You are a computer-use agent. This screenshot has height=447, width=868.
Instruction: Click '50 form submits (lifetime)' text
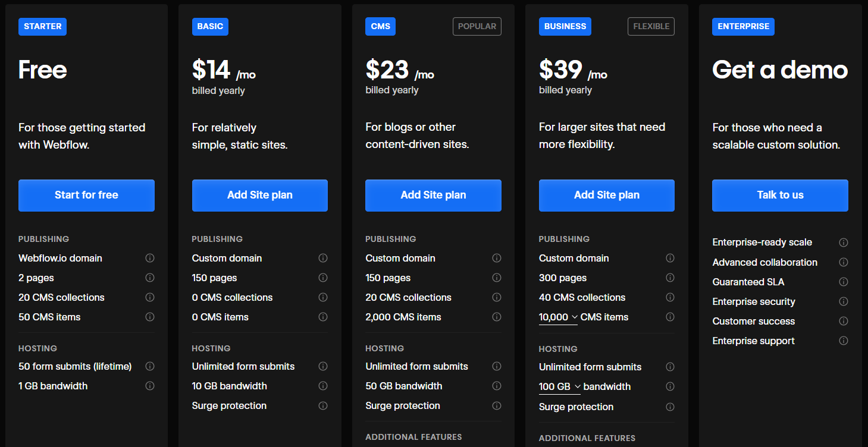(x=75, y=366)
